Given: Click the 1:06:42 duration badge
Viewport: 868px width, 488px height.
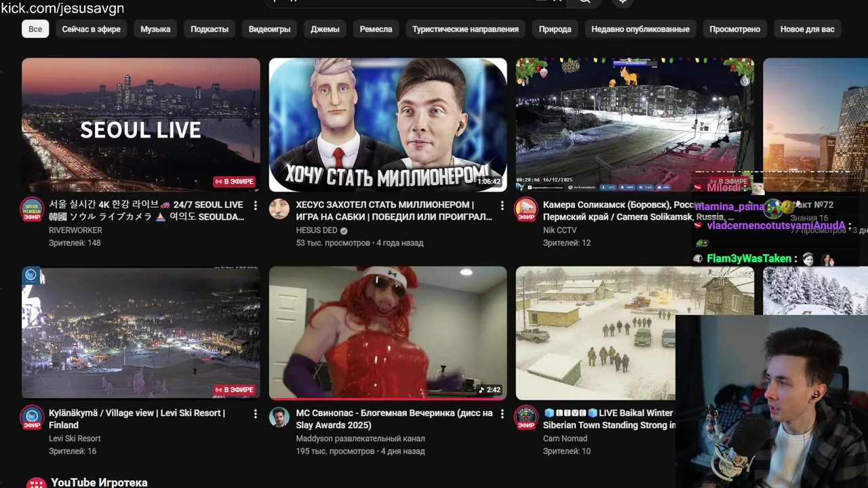Looking at the screenshot, I should [x=488, y=182].
